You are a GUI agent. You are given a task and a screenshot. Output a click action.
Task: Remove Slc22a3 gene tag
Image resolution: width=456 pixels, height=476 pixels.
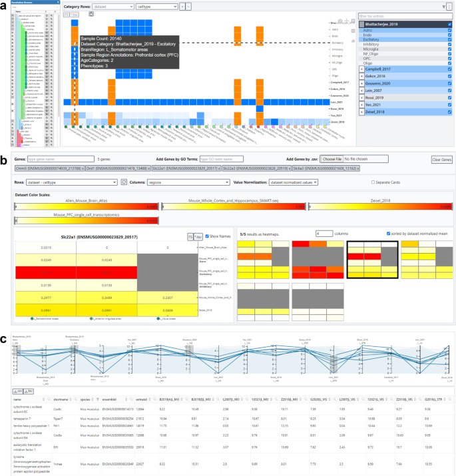(290, 168)
